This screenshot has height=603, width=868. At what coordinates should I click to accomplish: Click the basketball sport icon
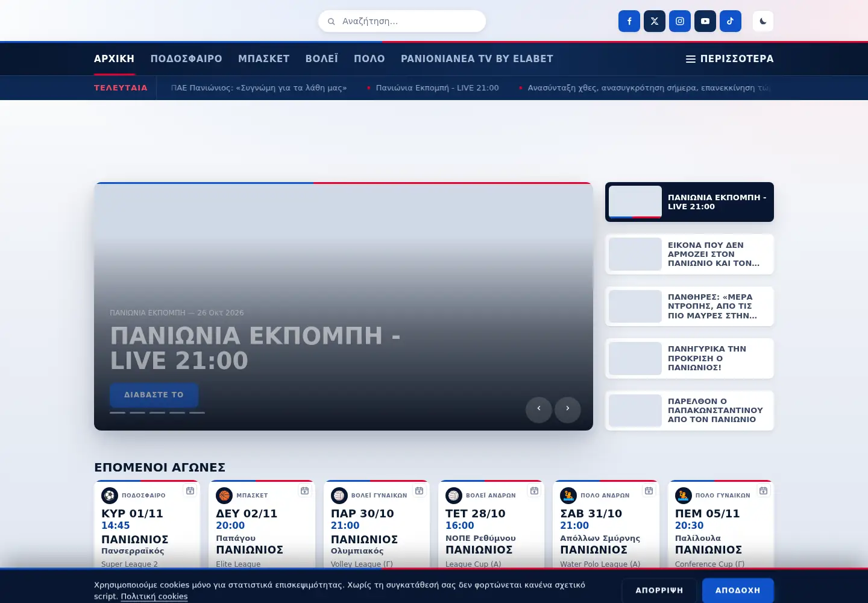[x=224, y=496]
